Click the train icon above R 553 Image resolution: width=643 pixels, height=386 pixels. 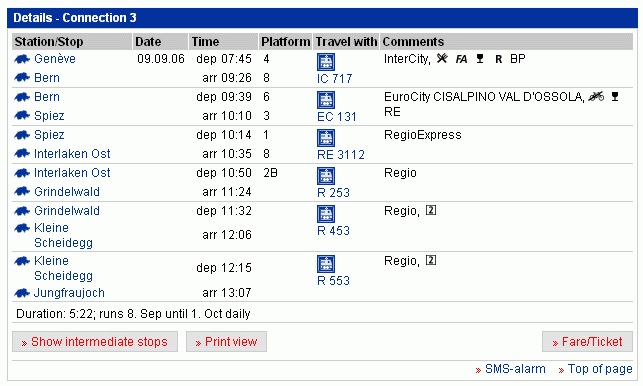326,264
